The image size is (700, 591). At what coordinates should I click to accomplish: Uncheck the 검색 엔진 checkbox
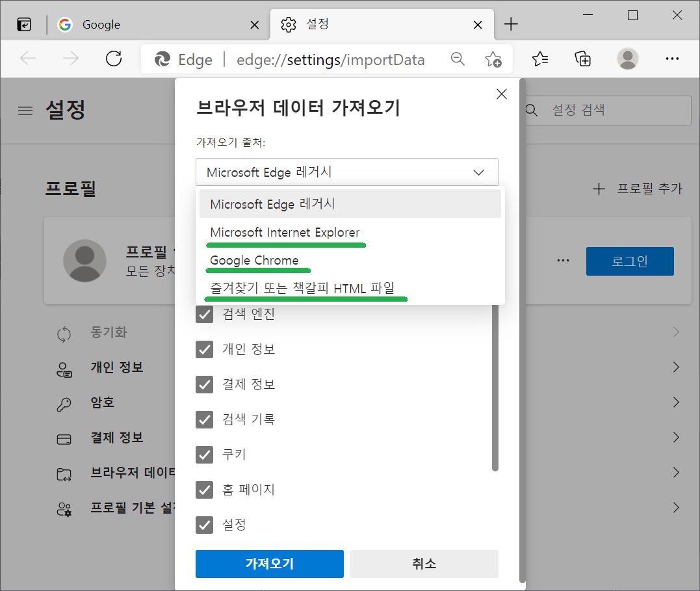click(x=205, y=314)
